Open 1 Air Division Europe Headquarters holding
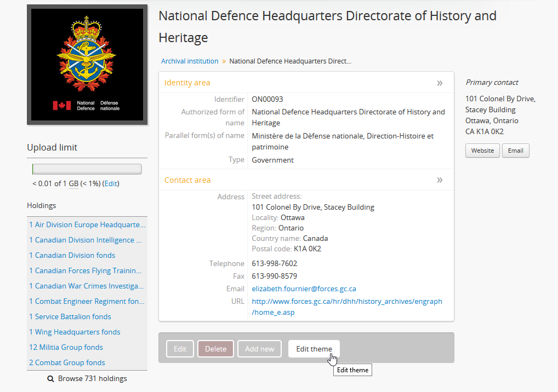Viewport: 558px width, 392px height. pyautogui.click(x=87, y=225)
